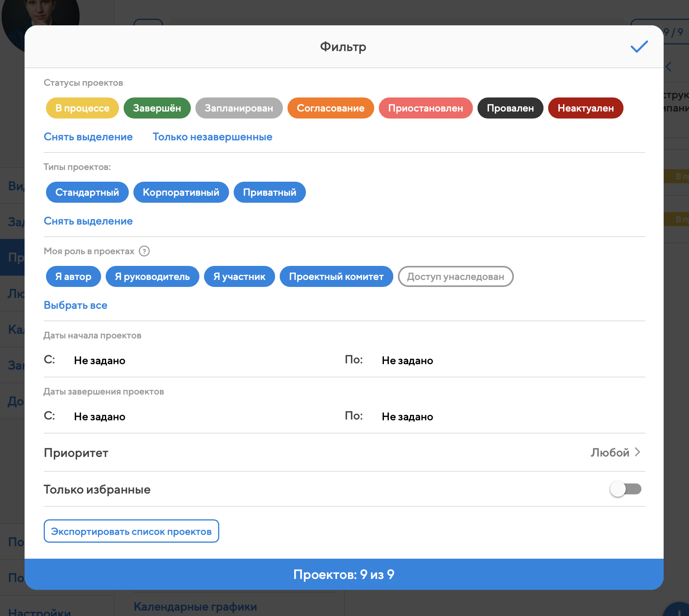Open the priority value 'Любой'

click(609, 452)
